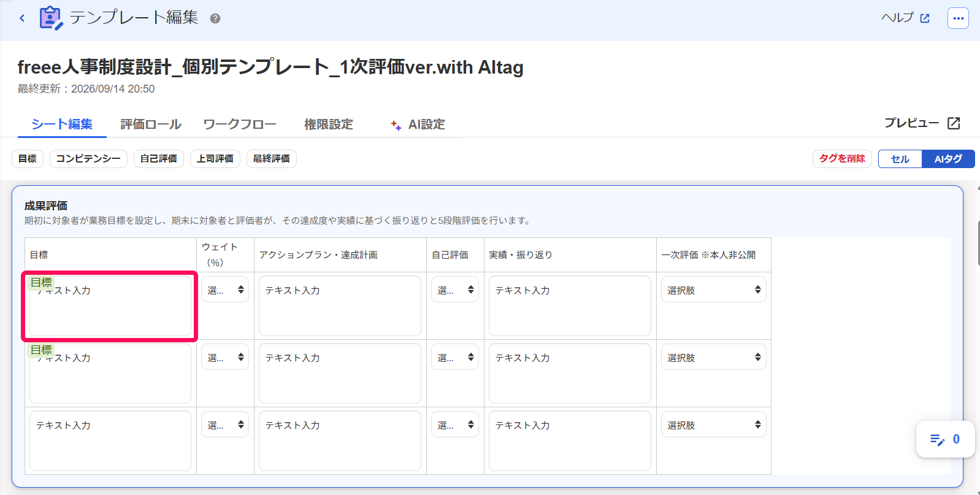
Task: Open the AI設定 tab
Action: click(418, 125)
